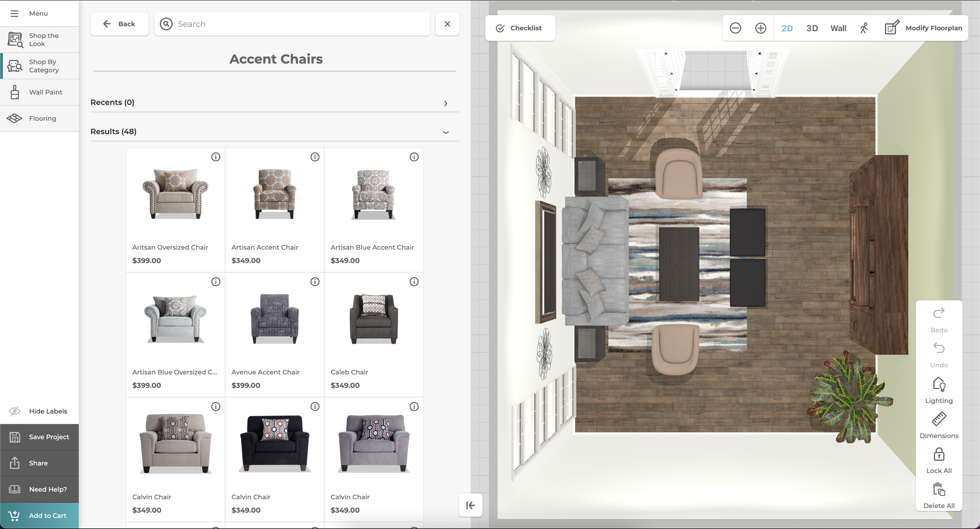Expand the Recents 0 section
Image resolution: width=980 pixels, height=529 pixels.
[446, 103]
